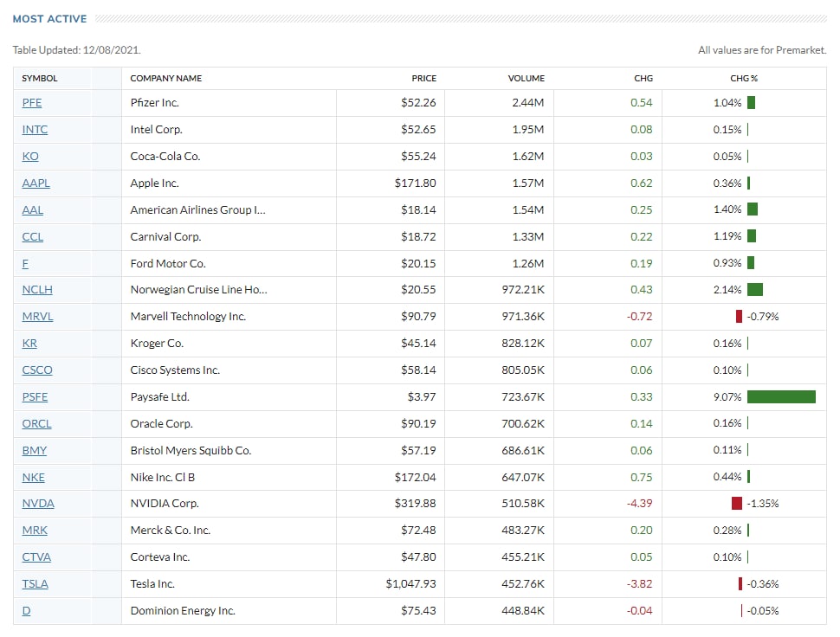
Task: Open the TSLA symbol link
Action: point(36,583)
